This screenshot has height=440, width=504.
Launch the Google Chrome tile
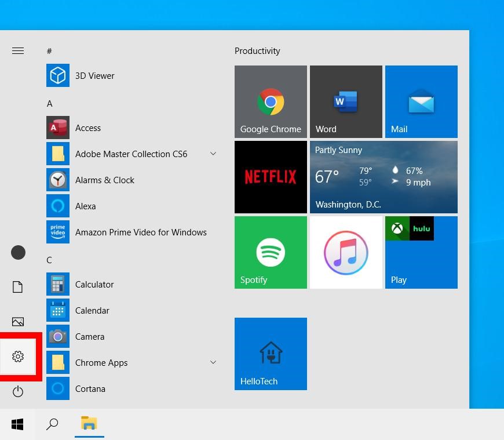(271, 101)
